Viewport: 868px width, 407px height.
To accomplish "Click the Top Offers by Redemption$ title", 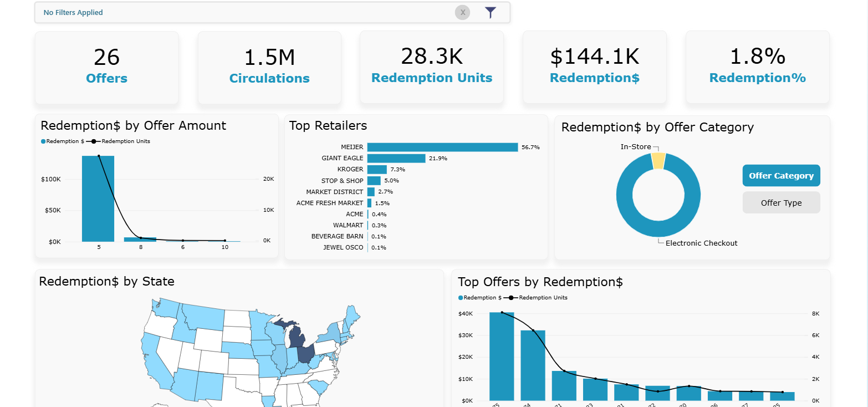I will (x=540, y=282).
